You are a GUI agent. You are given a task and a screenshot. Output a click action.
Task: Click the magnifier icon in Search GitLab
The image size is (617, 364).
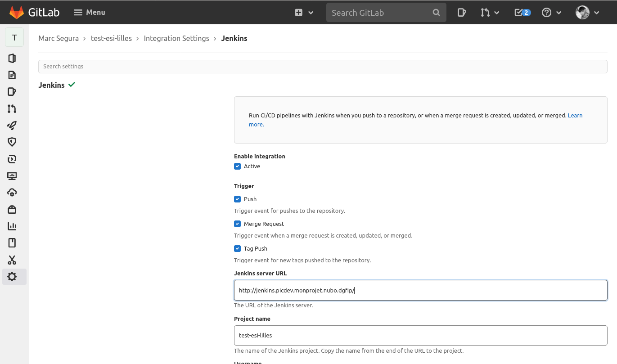(436, 13)
